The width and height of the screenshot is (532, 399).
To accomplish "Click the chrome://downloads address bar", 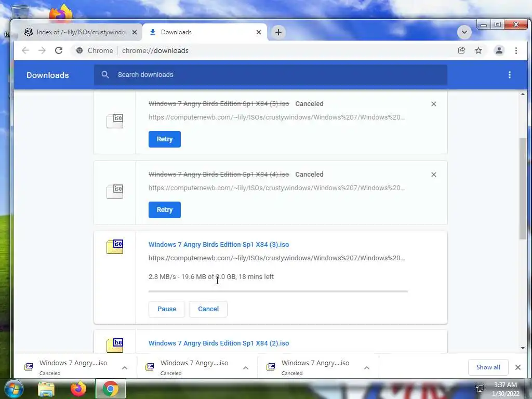I will pyautogui.click(x=264, y=50).
